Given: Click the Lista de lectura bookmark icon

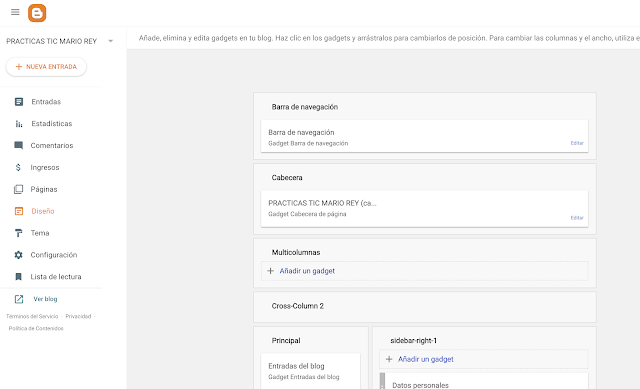Looking at the screenshot, I should (18, 277).
